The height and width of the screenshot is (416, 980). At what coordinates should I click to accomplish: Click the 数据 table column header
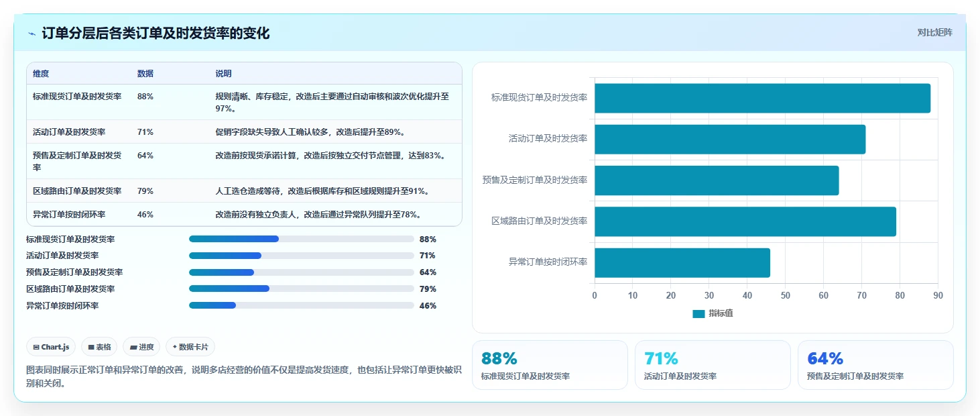(145, 74)
